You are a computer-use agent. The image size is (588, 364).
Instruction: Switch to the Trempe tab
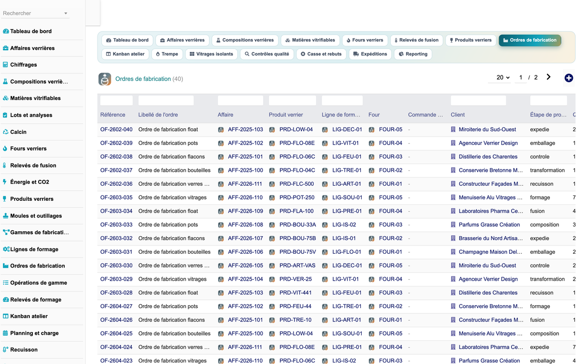(167, 54)
